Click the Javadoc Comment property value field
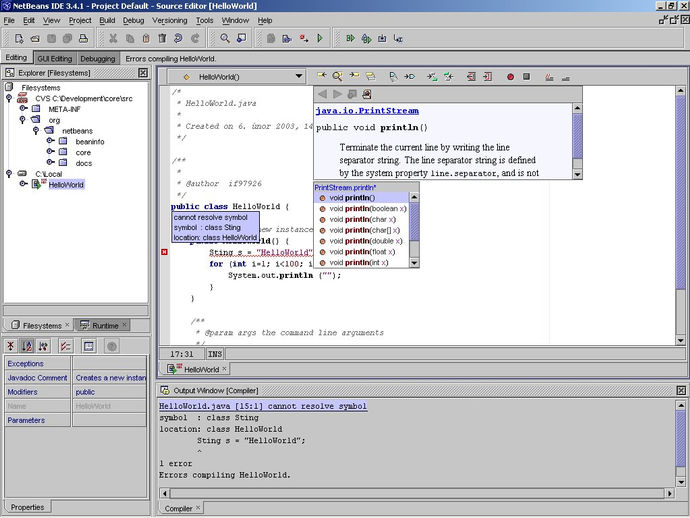 coord(110,378)
